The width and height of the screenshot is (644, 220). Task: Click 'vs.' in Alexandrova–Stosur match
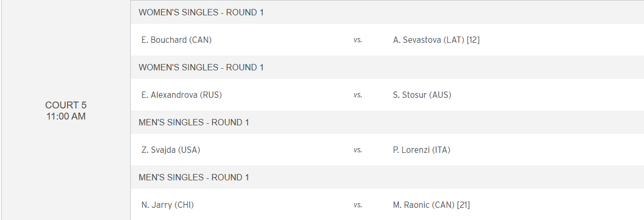pyautogui.click(x=358, y=95)
